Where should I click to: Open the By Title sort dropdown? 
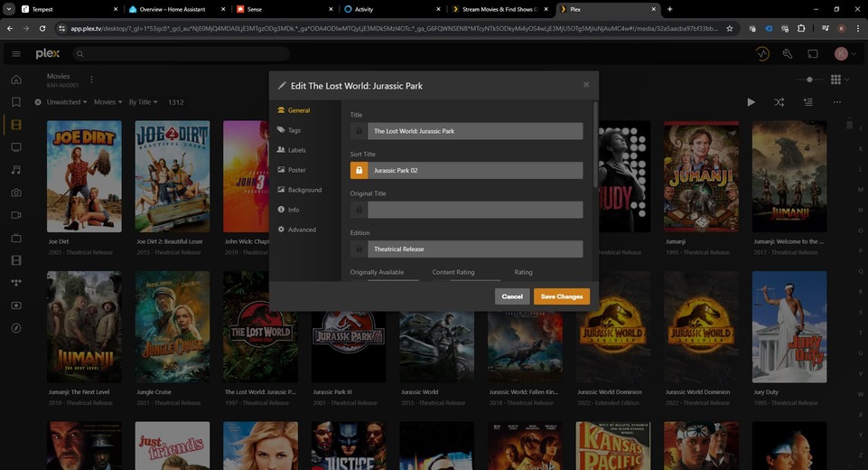[144, 102]
